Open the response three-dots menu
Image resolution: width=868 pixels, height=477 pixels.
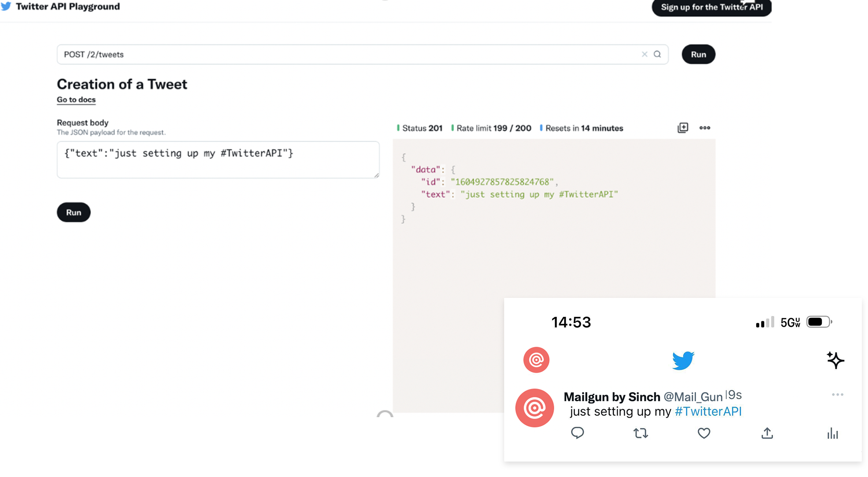coord(705,128)
